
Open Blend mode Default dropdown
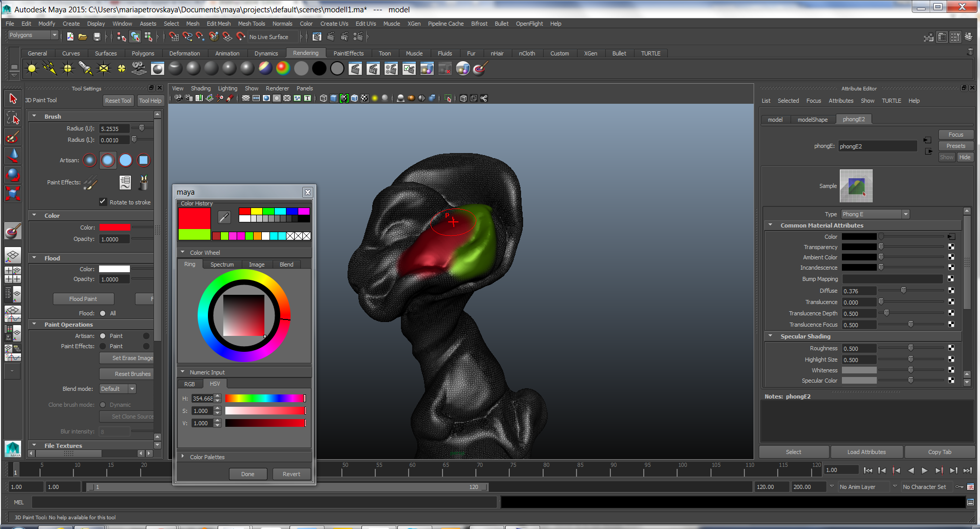[118, 389]
